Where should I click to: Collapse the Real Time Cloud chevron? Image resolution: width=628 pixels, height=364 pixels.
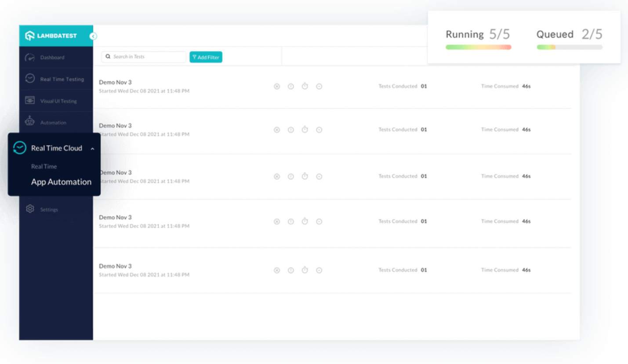pyautogui.click(x=92, y=149)
